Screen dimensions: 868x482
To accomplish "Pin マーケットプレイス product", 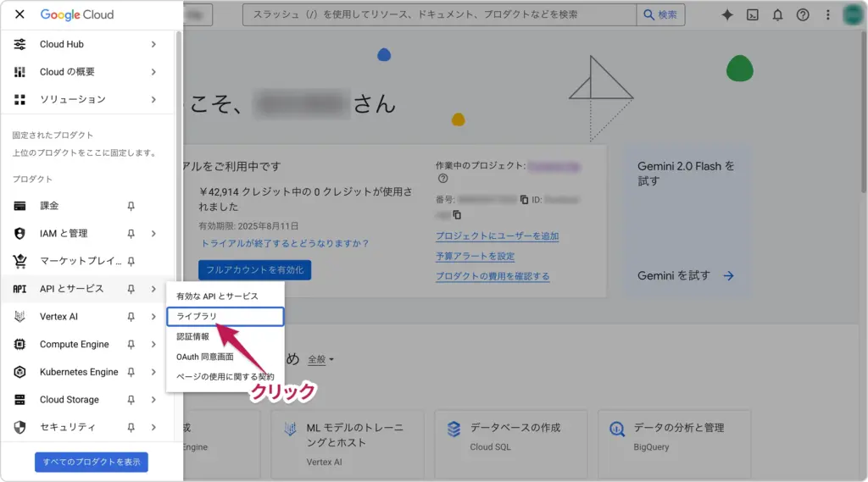I will [131, 261].
